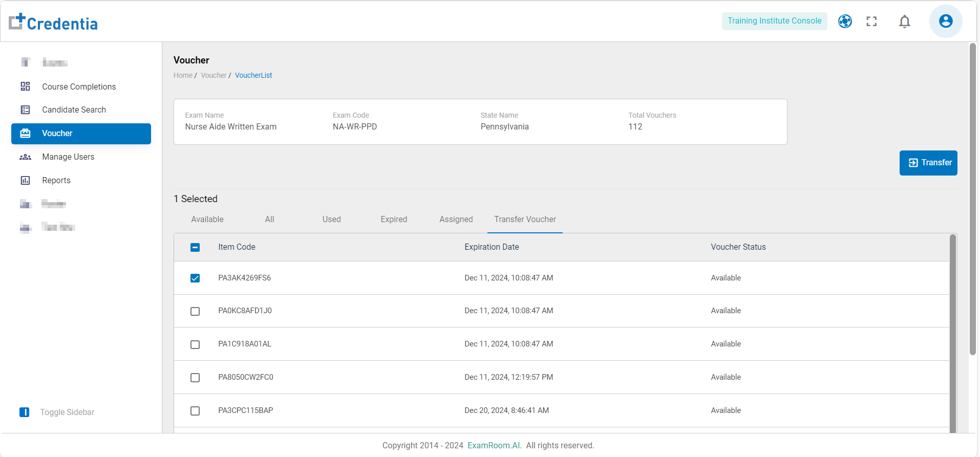980x457 pixels.
Task: Check voucher PA8050CW2FC0
Action: pos(195,378)
